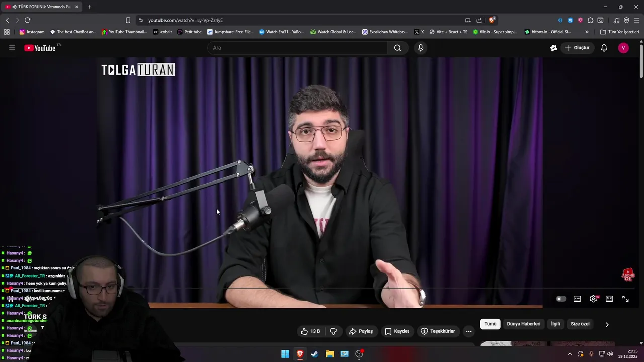
Task: Open the hitbox.io bookmark
Action: [548, 32]
